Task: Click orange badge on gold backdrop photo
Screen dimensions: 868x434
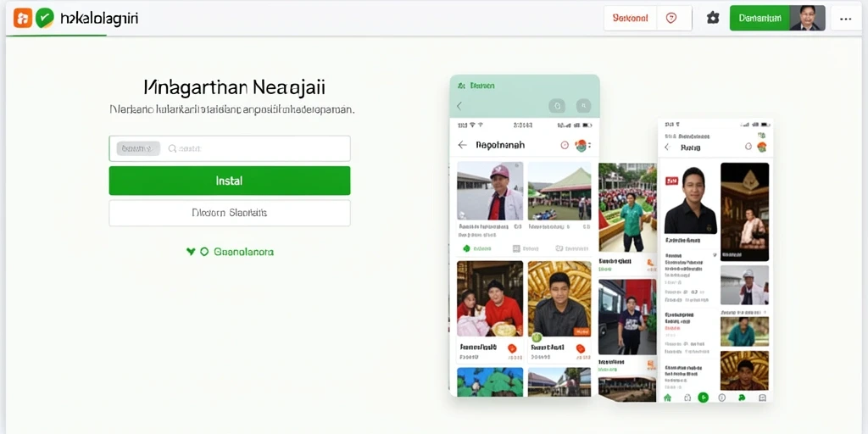Action: click(x=581, y=331)
